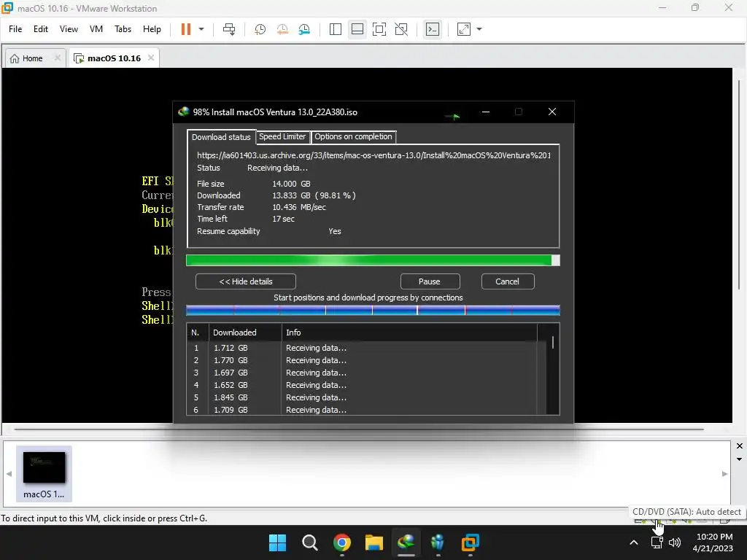Select the Download status tab
The height and width of the screenshot is (560, 747).
coord(221,137)
